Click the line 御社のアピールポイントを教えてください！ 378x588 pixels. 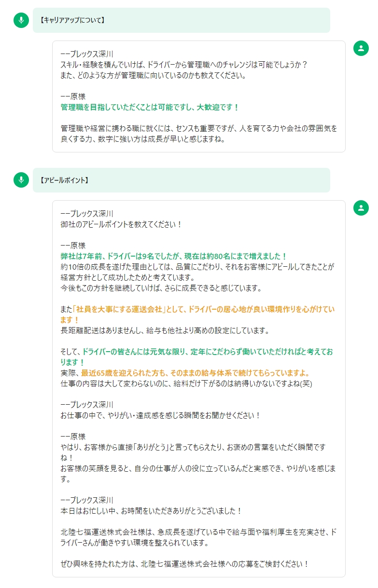tap(121, 224)
